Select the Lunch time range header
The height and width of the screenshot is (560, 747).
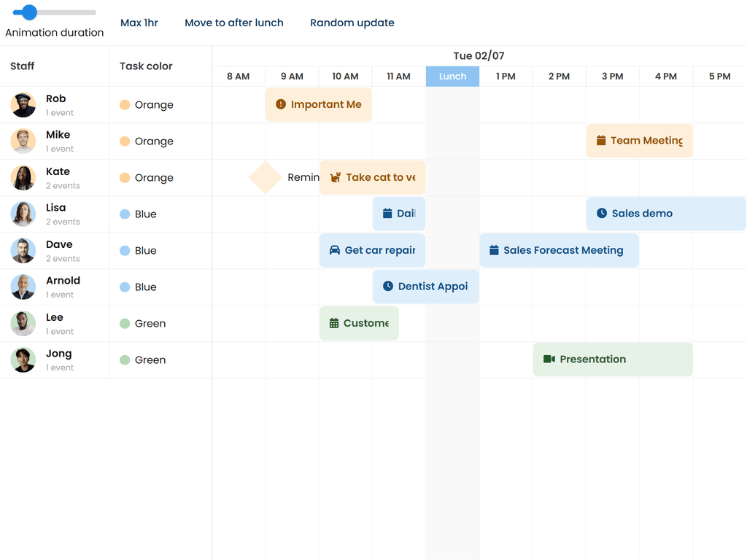(452, 77)
